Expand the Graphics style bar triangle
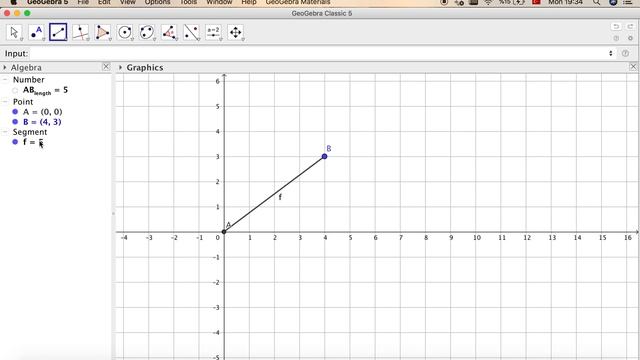640x360 pixels. [x=120, y=67]
